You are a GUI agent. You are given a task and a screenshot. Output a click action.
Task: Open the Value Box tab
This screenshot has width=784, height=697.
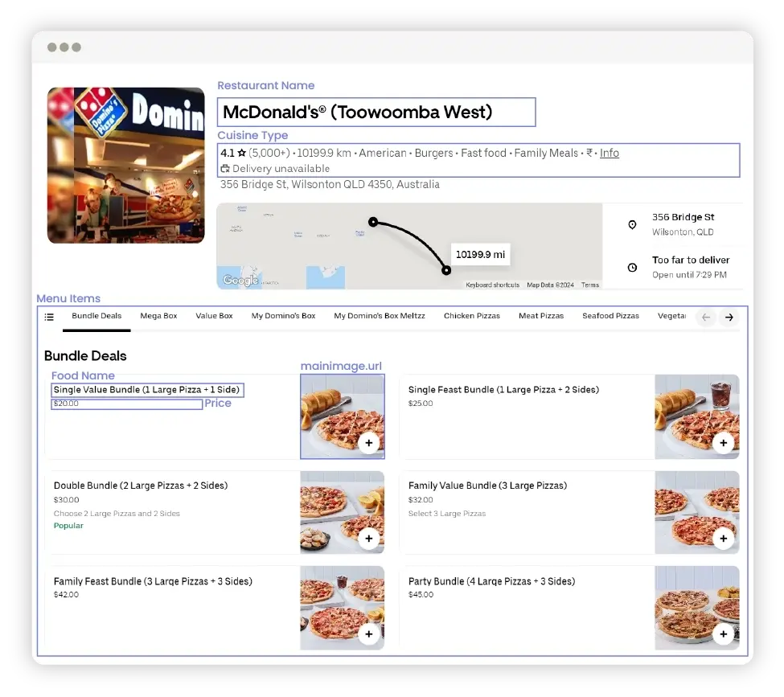214,316
